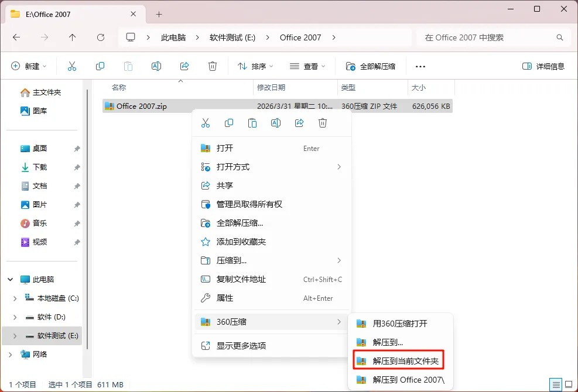Select 添加到收藏夹 menu entry

[x=272, y=242]
